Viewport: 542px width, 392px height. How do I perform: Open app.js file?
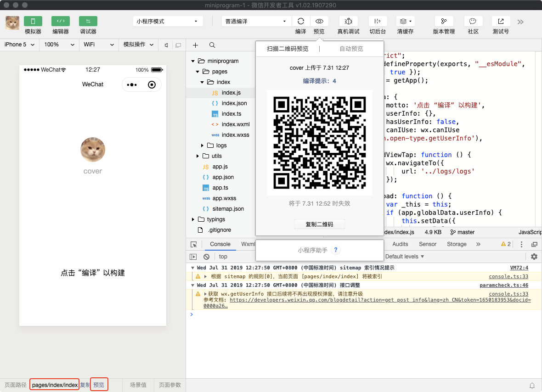point(220,167)
